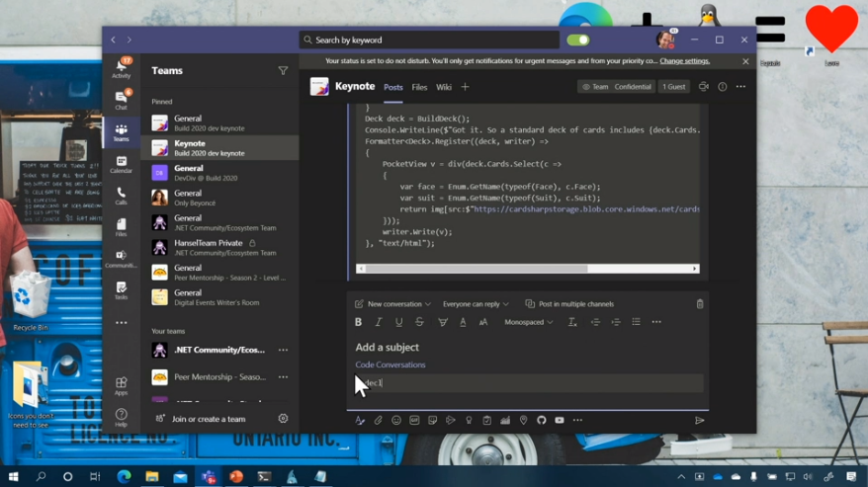
Task: Open the GitHub messaging extension
Action: click(x=542, y=420)
